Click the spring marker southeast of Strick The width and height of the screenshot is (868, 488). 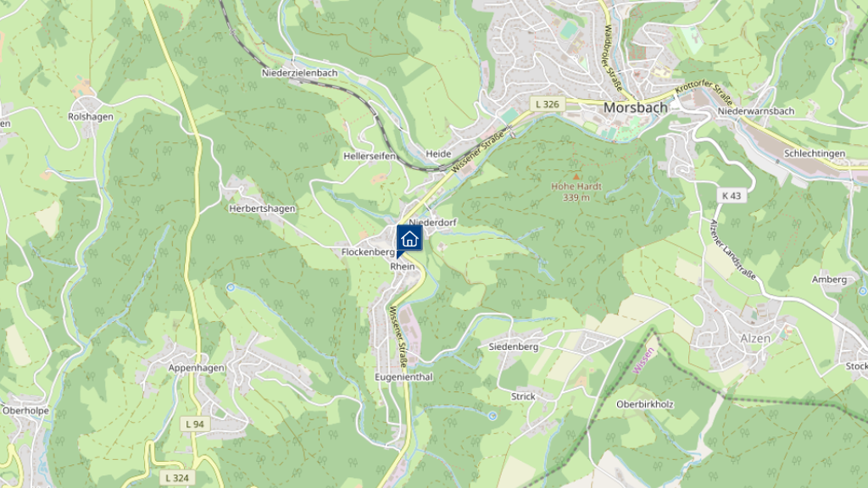point(492,415)
